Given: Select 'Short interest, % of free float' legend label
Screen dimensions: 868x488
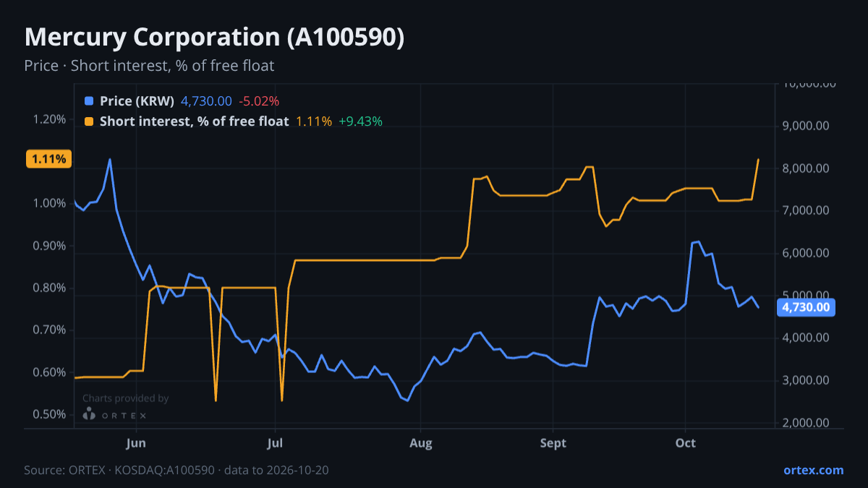Looking at the screenshot, I should point(195,121).
